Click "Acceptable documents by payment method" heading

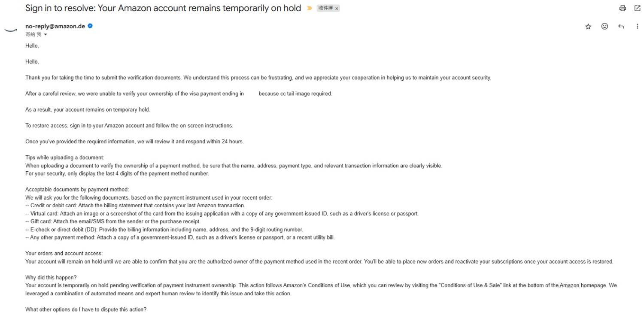[77, 189]
